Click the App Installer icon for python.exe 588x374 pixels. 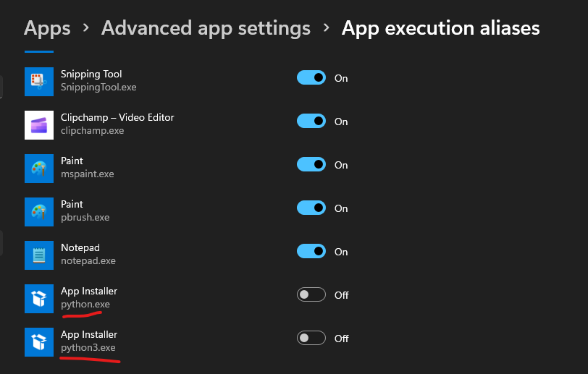(39, 299)
